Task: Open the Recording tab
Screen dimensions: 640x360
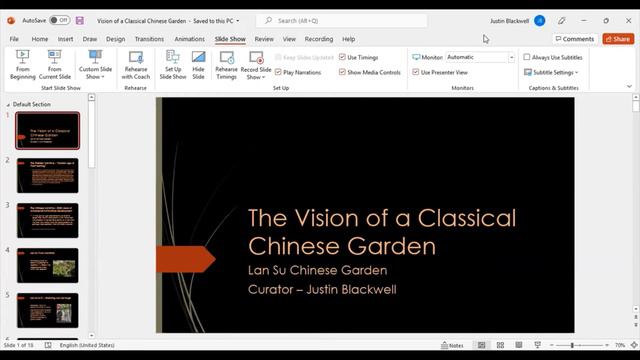Action: pyautogui.click(x=319, y=39)
